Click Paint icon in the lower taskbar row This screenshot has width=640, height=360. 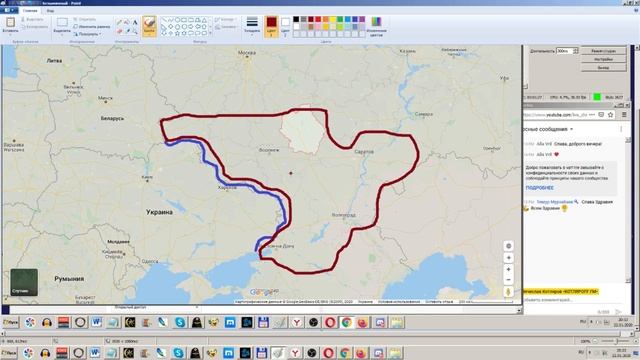278,353
